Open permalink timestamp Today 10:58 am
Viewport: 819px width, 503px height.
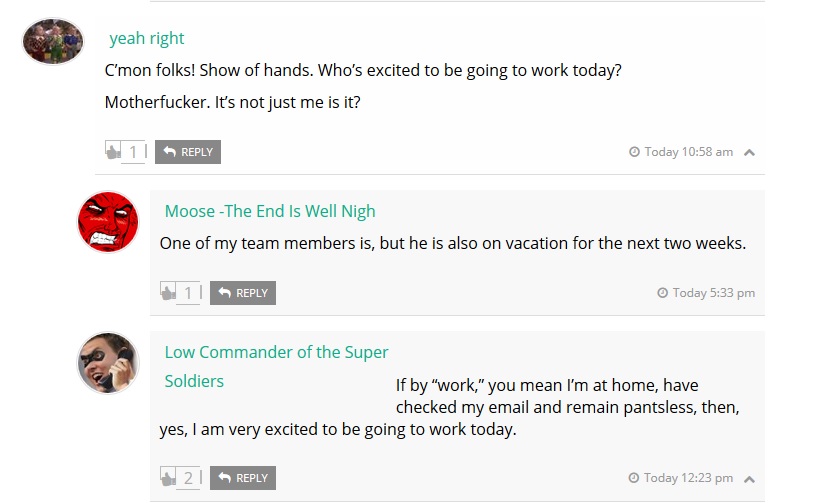pos(688,152)
